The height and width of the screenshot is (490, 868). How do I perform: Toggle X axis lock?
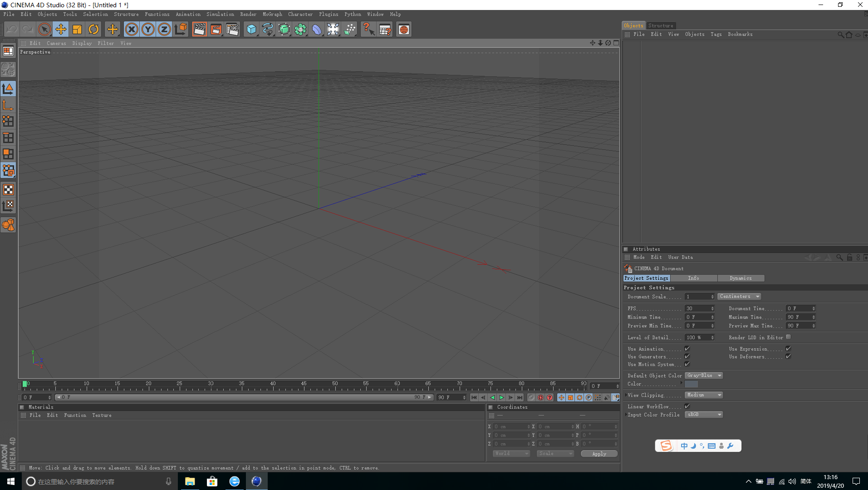[x=132, y=30]
